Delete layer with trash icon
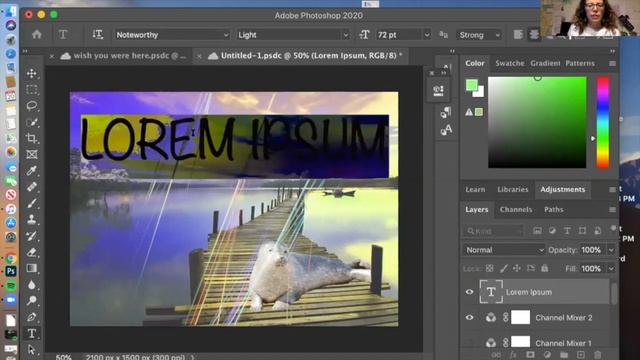The image size is (640, 360). tap(598, 355)
